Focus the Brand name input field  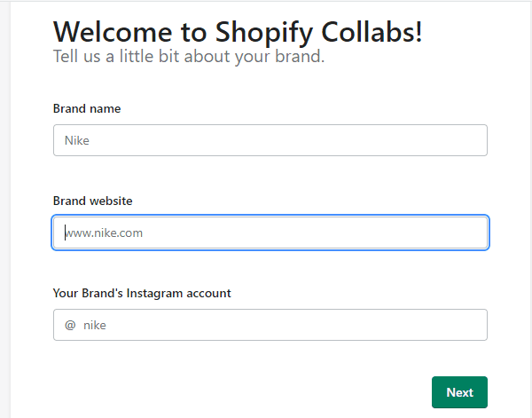tap(270, 140)
